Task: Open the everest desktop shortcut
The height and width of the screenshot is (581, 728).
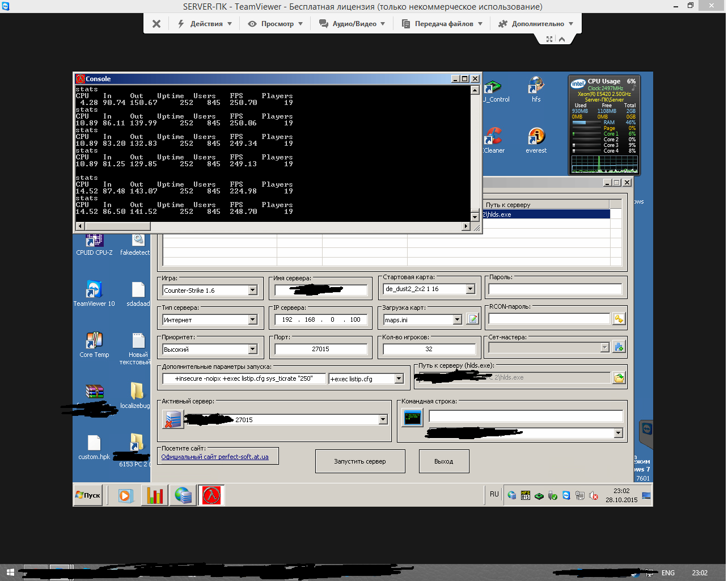Action: [536, 140]
